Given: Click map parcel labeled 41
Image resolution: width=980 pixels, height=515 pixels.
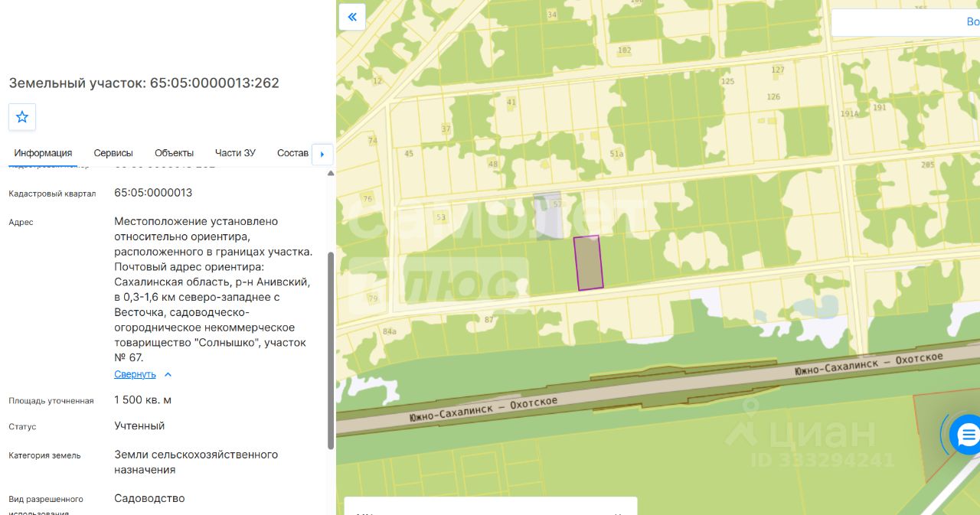Looking at the screenshot, I should (x=511, y=102).
